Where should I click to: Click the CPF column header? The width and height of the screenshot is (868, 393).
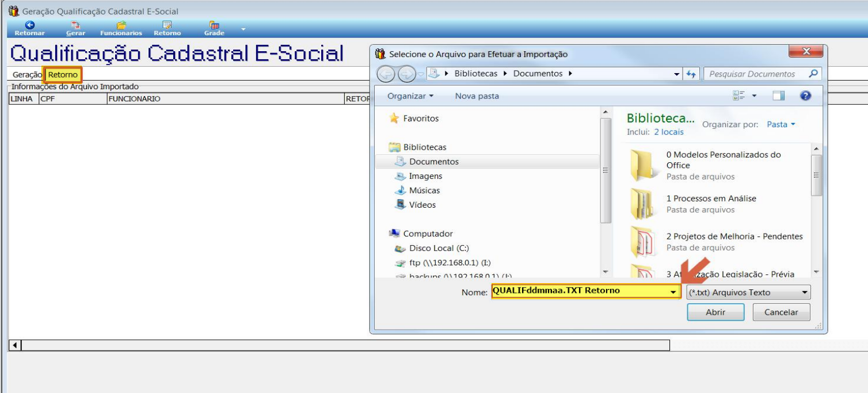tap(73, 98)
